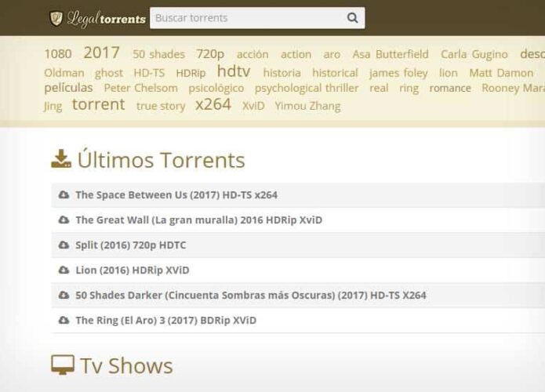Select the lion tag

pyautogui.click(x=449, y=73)
